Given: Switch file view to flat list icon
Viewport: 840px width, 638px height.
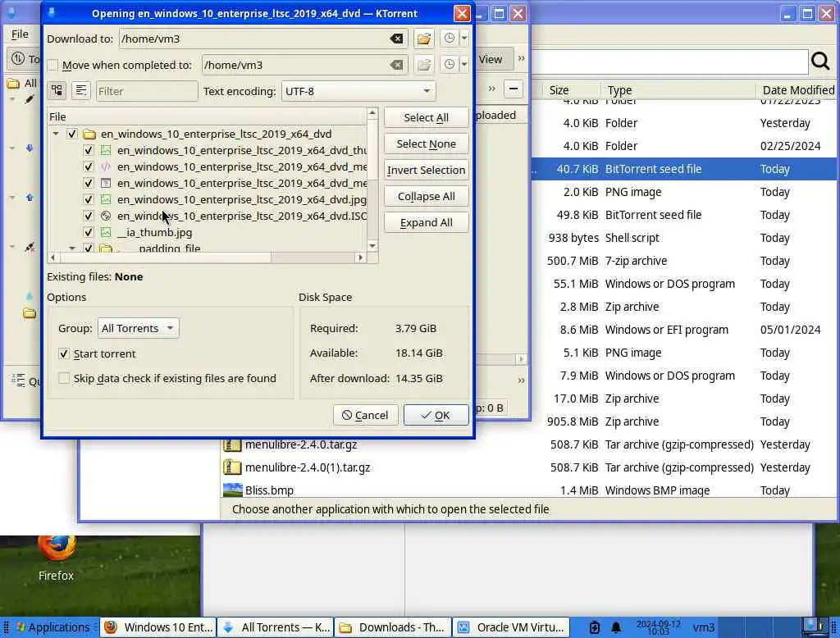Looking at the screenshot, I should click(81, 90).
